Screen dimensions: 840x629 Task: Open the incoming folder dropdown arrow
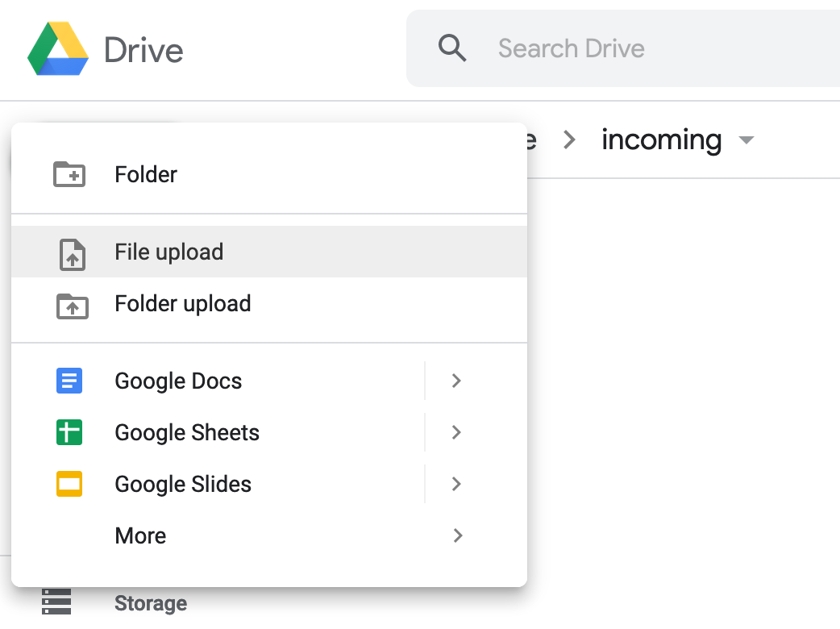tap(746, 140)
